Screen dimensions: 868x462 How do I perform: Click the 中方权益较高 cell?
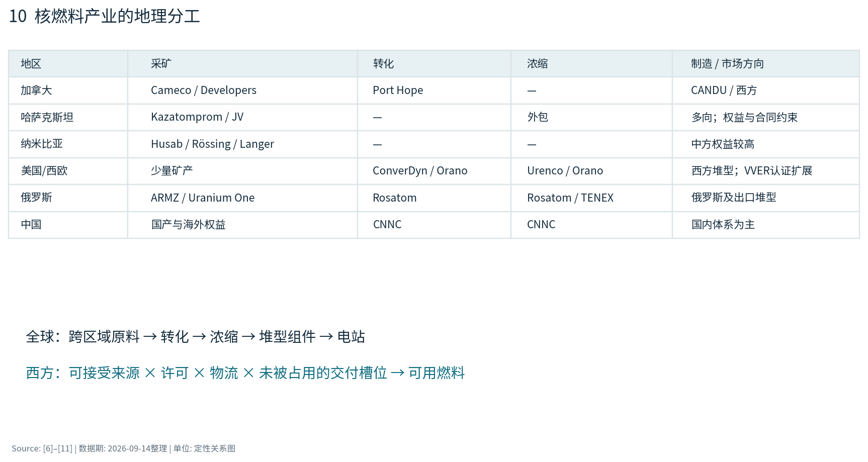[x=766, y=144]
